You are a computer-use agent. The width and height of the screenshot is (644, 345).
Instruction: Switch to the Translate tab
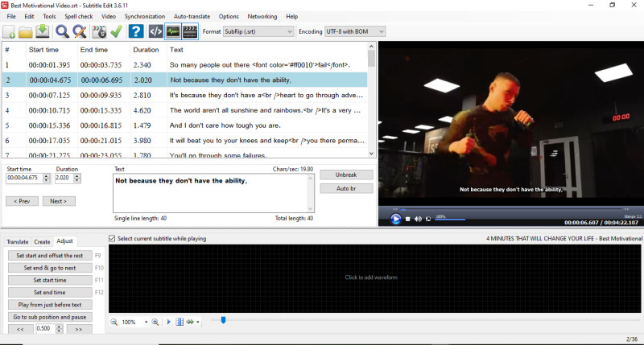(17, 241)
